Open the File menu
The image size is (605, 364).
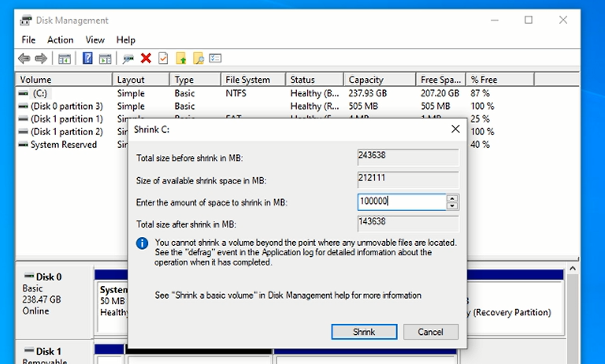(28, 39)
